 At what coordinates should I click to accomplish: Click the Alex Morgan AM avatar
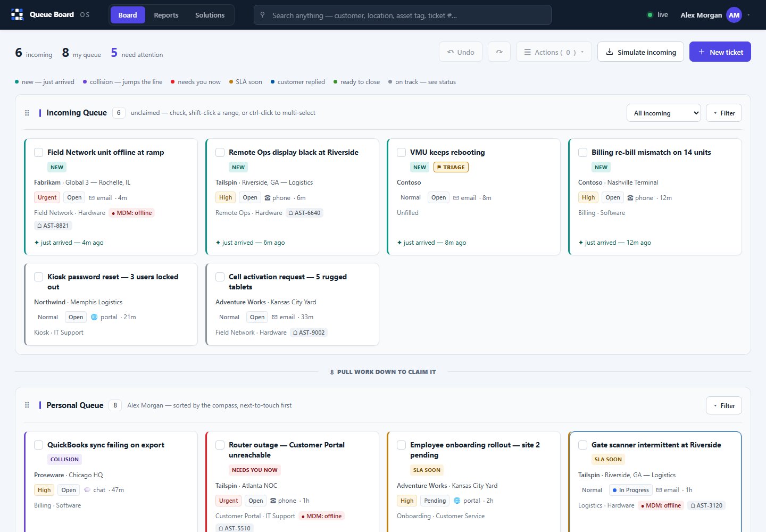point(734,15)
